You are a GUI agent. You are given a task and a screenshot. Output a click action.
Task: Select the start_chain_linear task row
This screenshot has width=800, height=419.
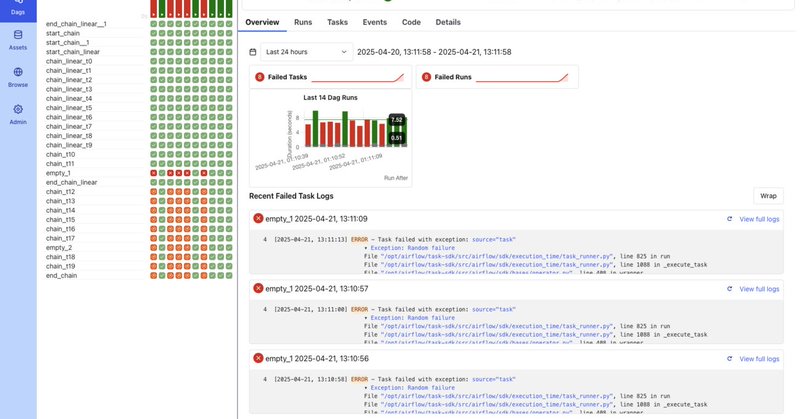73,52
